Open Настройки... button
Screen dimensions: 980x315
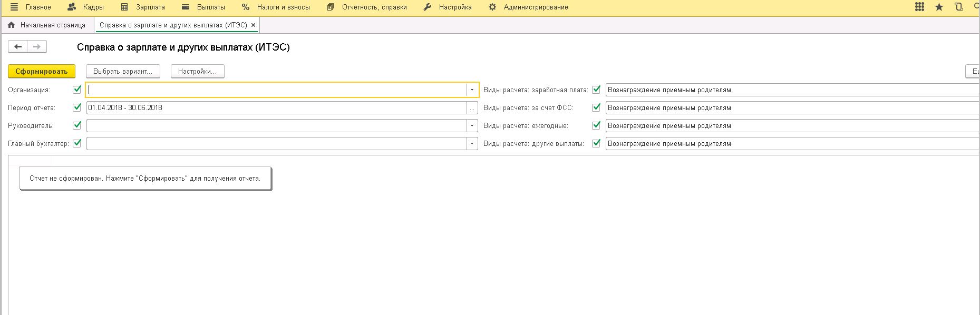[198, 71]
